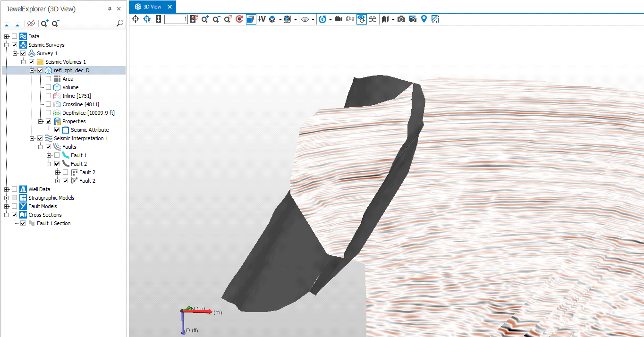Screen dimensions: 644x337
Task: Open the eye visibility dropdown arrow
Action: click(x=313, y=19)
